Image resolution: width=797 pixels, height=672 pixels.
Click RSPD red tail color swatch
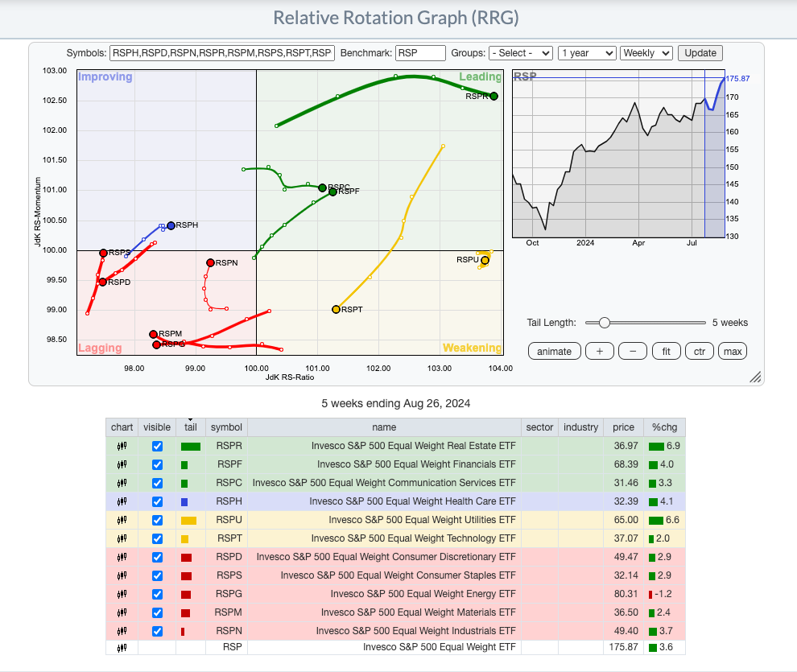tap(187, 558)
